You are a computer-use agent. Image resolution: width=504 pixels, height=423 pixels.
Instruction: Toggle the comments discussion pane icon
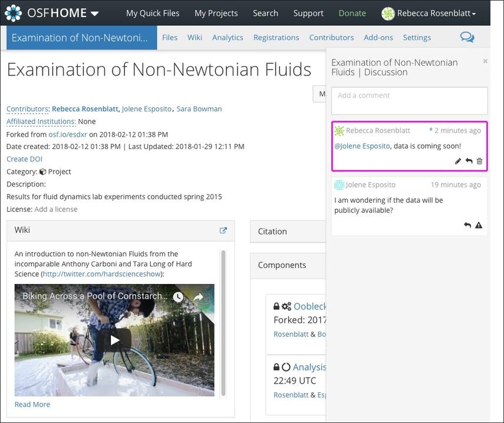point(467,37)
